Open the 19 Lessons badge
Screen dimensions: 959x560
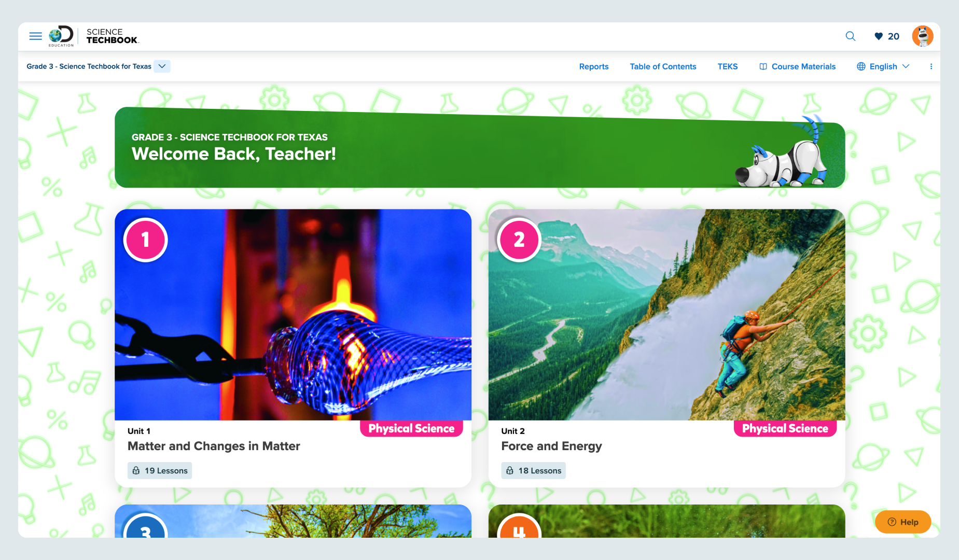(160, 471)
